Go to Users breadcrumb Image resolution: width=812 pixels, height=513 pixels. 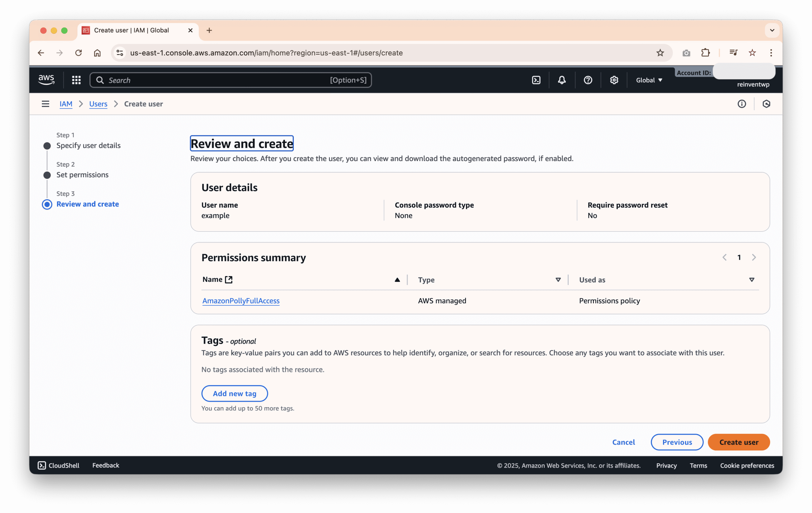(x=98, y=104)
